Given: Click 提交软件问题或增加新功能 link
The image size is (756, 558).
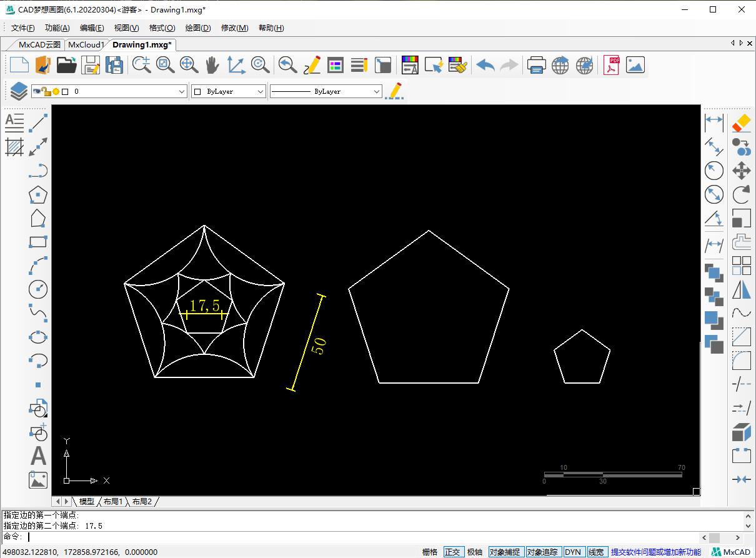Looking at the screenshot, I should click(655, 552).
